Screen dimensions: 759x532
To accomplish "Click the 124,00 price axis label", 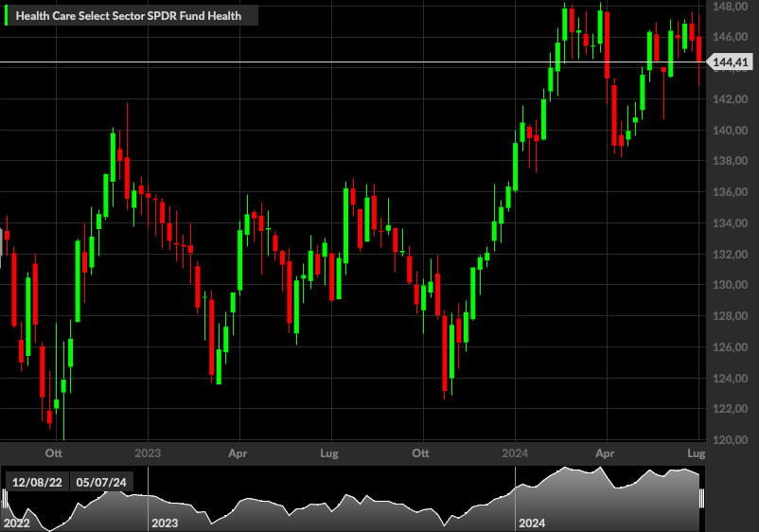I will [730, 378].
